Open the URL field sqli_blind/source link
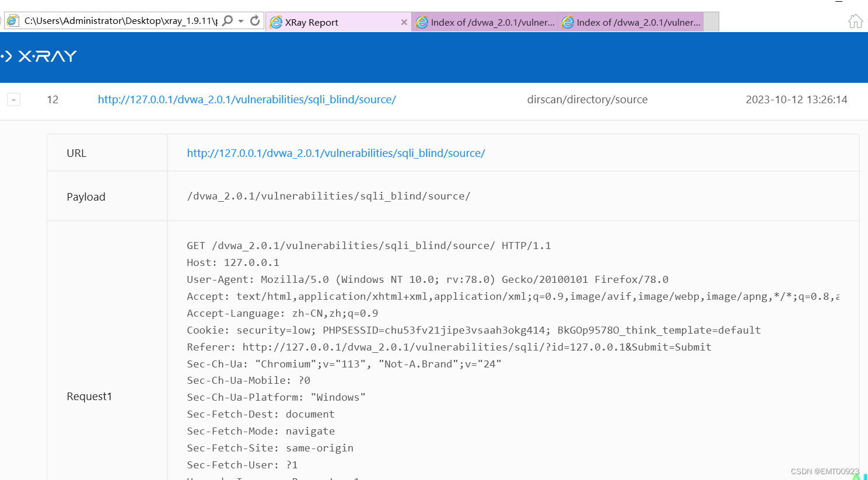Viewport: 868px width, 480px height. pyautogui.click(x=336, y=153)
